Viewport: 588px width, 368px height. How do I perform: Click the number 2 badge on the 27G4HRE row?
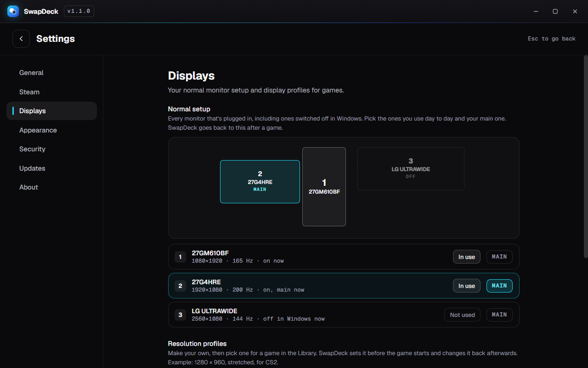pos(180,286)
